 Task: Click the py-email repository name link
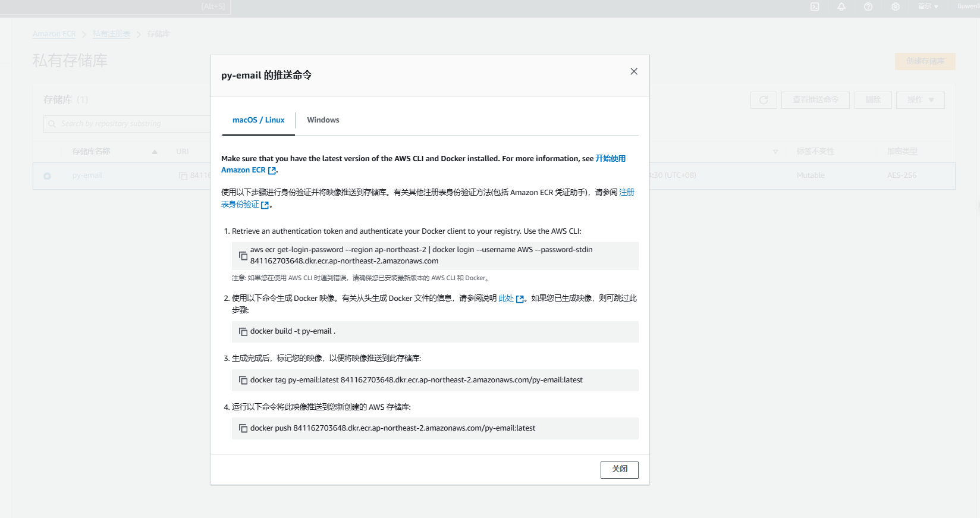point(87,175)
